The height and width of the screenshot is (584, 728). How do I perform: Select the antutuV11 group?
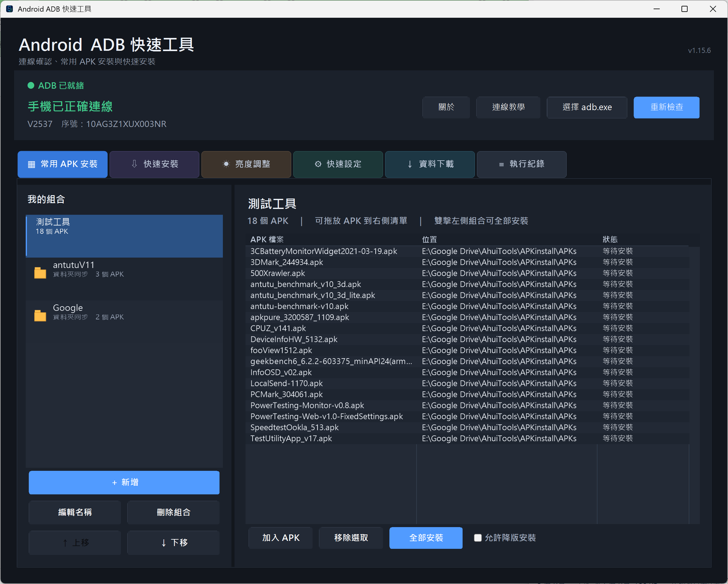point(124,279)
